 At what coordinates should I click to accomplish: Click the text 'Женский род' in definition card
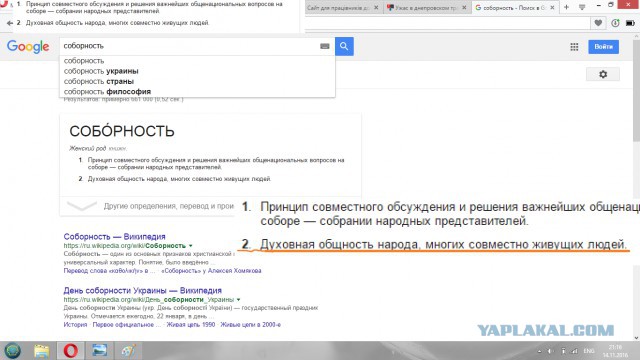pos(87,148)
